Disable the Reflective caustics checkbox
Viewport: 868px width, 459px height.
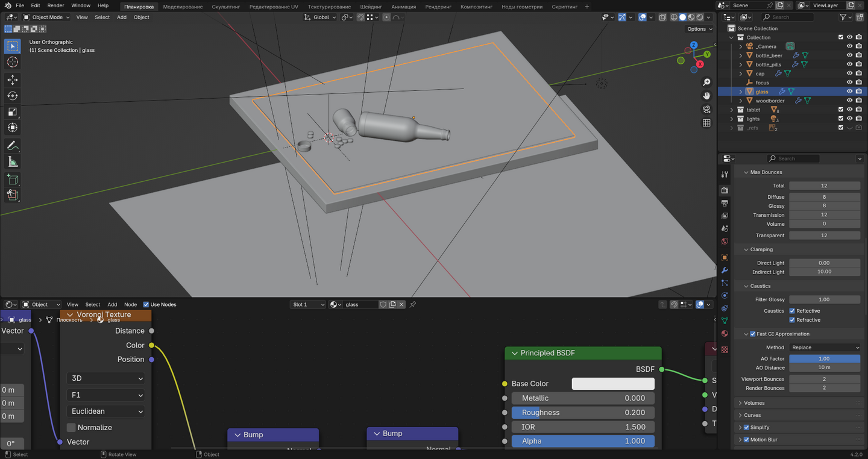[792, 311]
